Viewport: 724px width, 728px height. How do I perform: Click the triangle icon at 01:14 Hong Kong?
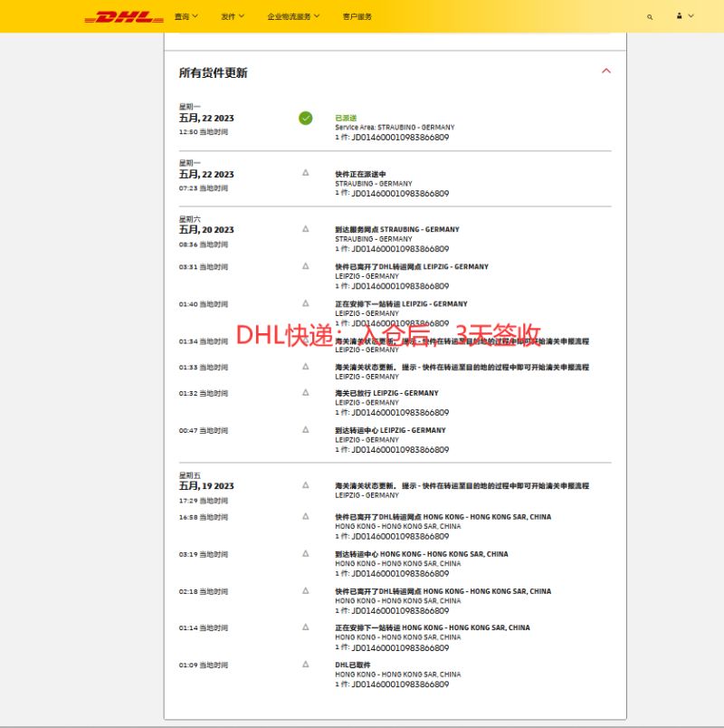pyautogui.click(x=305, y=627)
